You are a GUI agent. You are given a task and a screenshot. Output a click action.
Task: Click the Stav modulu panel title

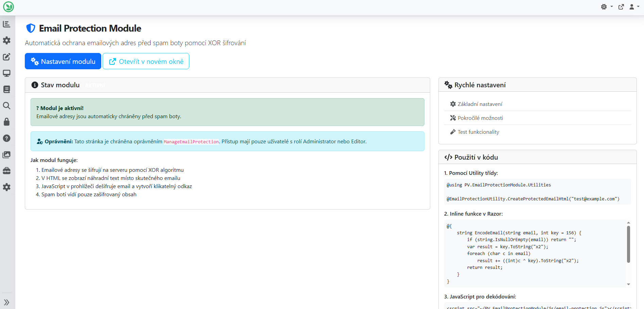coord(60,85)
